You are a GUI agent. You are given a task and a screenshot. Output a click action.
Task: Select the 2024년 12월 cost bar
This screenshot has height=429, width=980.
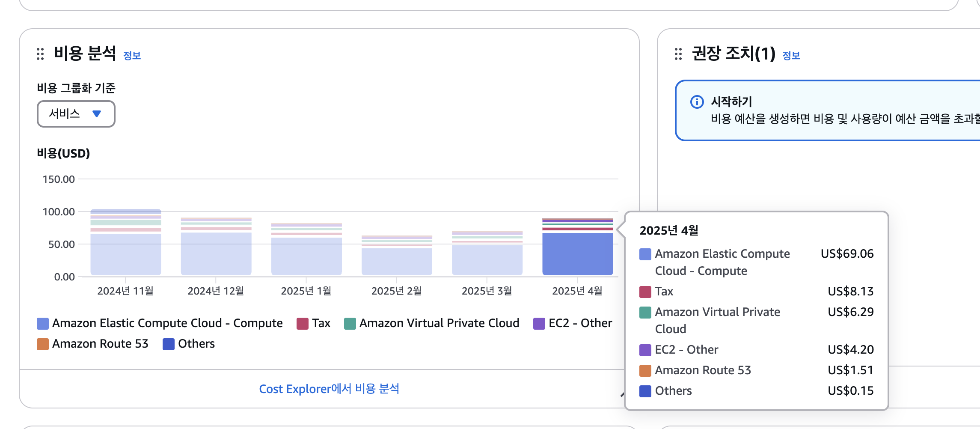tap(216, 247)
